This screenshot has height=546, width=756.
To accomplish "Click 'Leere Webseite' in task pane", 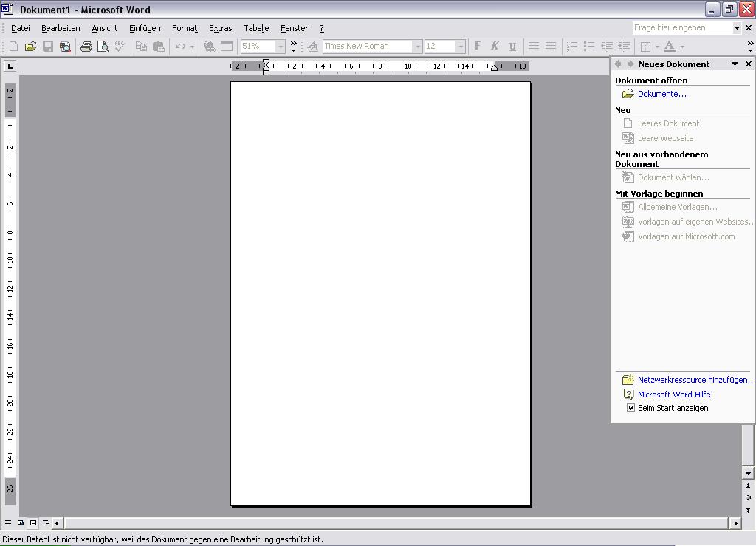I will tap(665, 138).
